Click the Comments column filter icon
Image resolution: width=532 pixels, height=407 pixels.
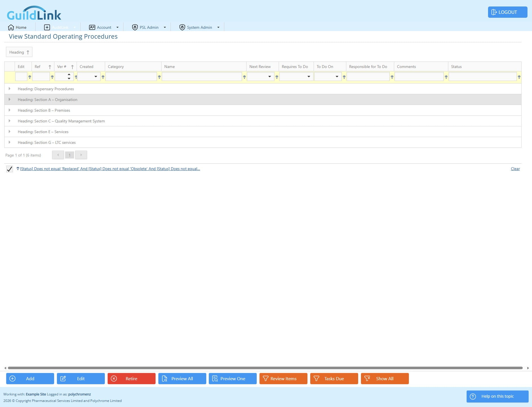(x=446, y=77)
